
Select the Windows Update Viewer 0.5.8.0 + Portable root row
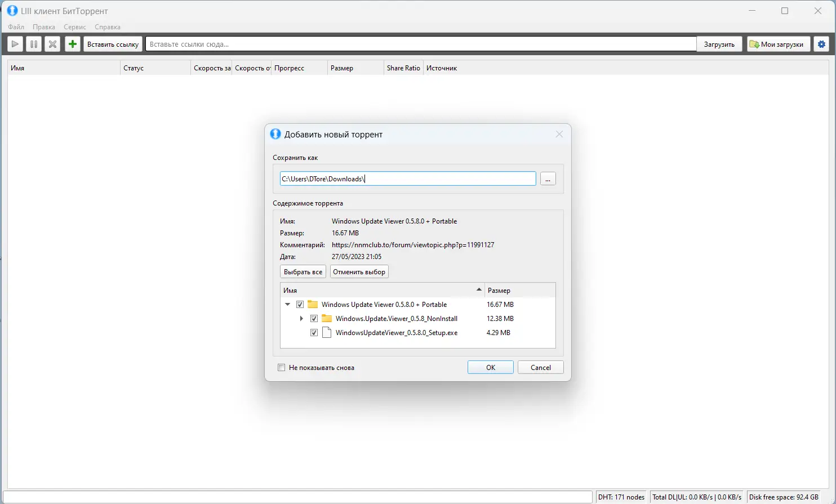pos(418,304)
